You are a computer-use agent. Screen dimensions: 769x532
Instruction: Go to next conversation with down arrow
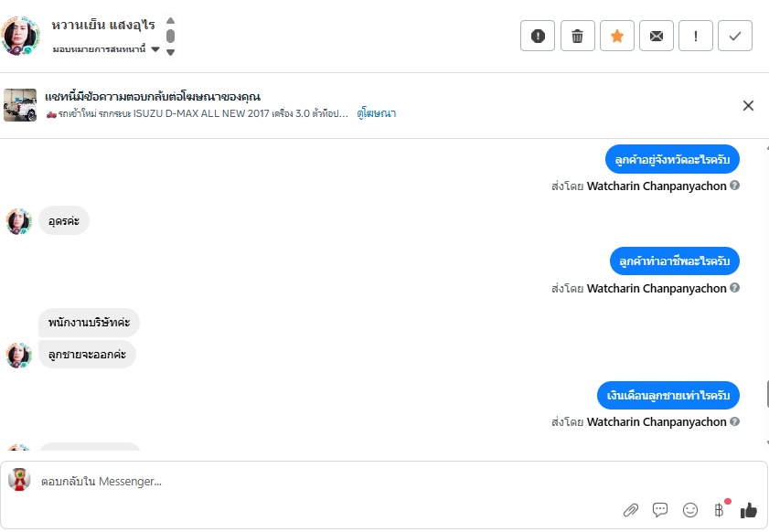(170, 52)
